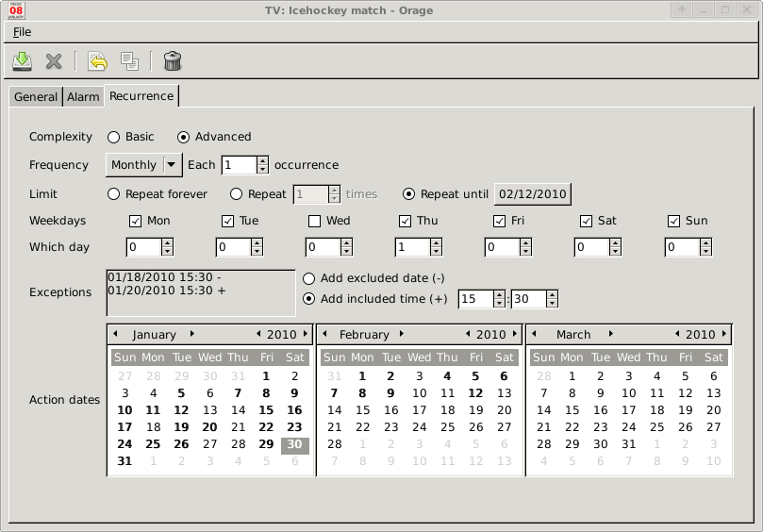The width and height of the screenshot is (763, 532).
Task: Select February 28 in the calendar
Action: point(334,444)
